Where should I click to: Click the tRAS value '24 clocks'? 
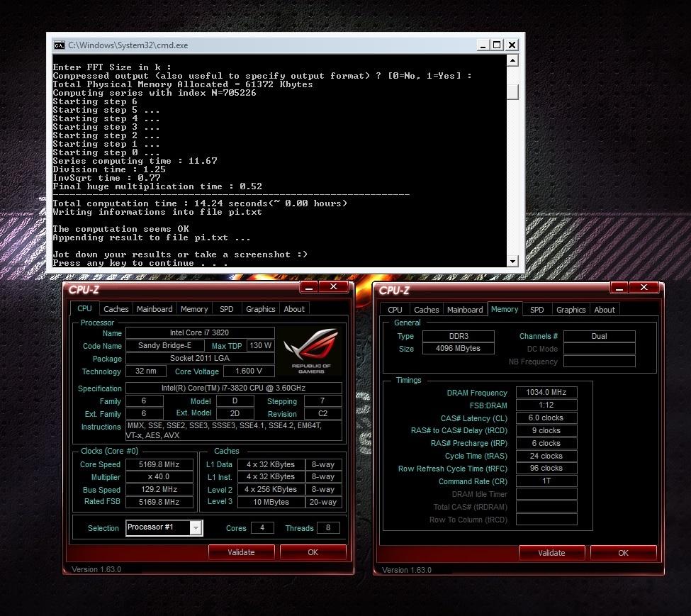click(546, 456)
